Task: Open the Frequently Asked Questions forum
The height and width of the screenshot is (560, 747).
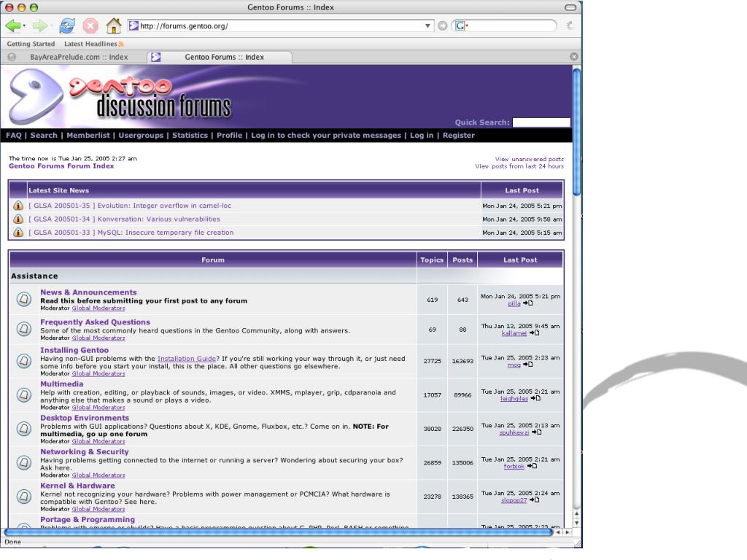Action: (x=96, y=322)
